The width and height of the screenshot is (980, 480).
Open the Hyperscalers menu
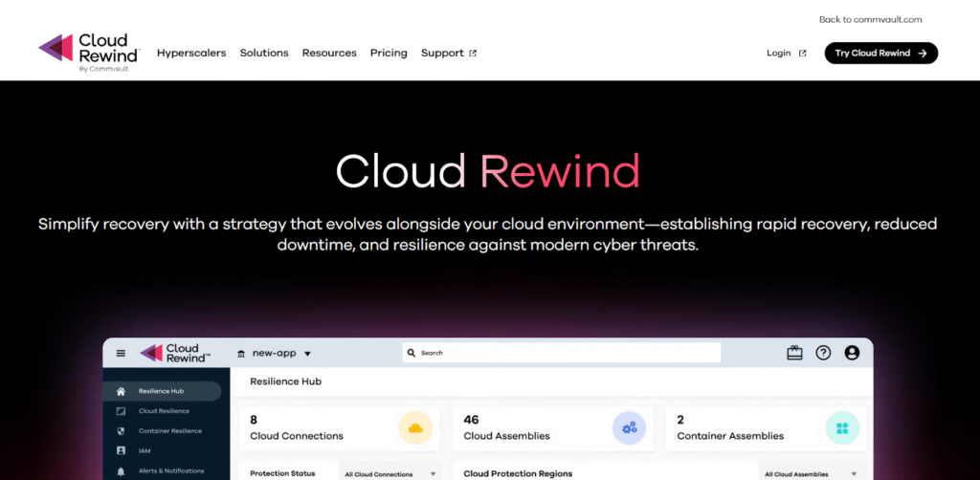[x=191, y=54]
